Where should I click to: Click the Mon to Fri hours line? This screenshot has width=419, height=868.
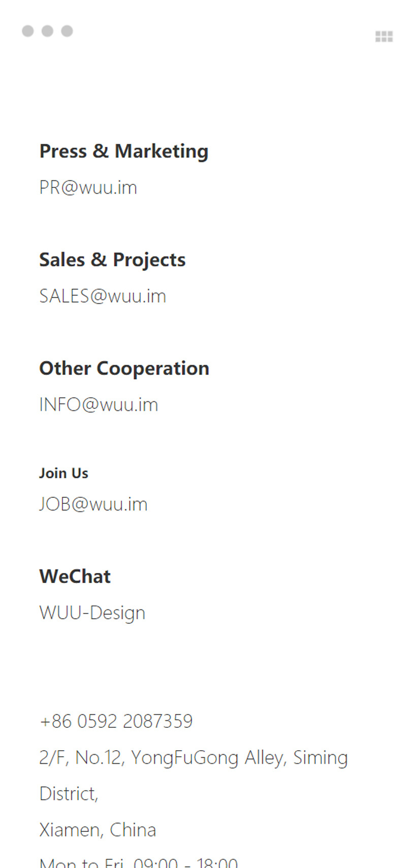138,862
